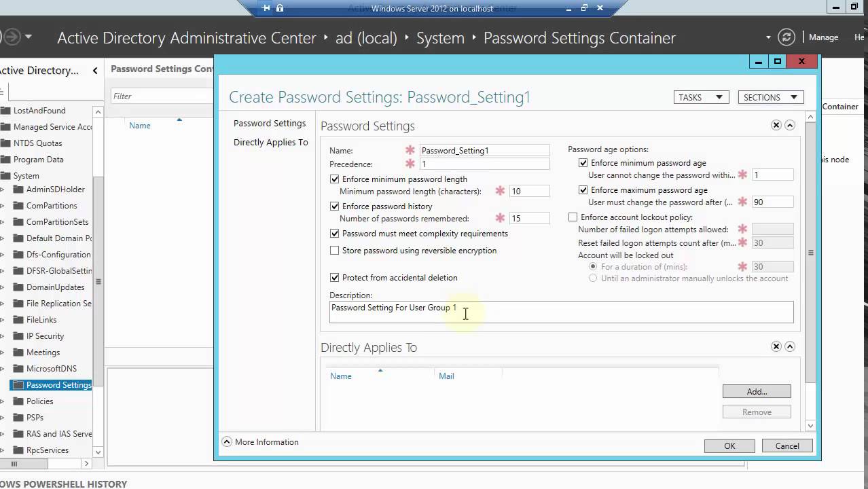
Task: Click the forward navigation arrow icon
Action: click(x=12, y=37)
